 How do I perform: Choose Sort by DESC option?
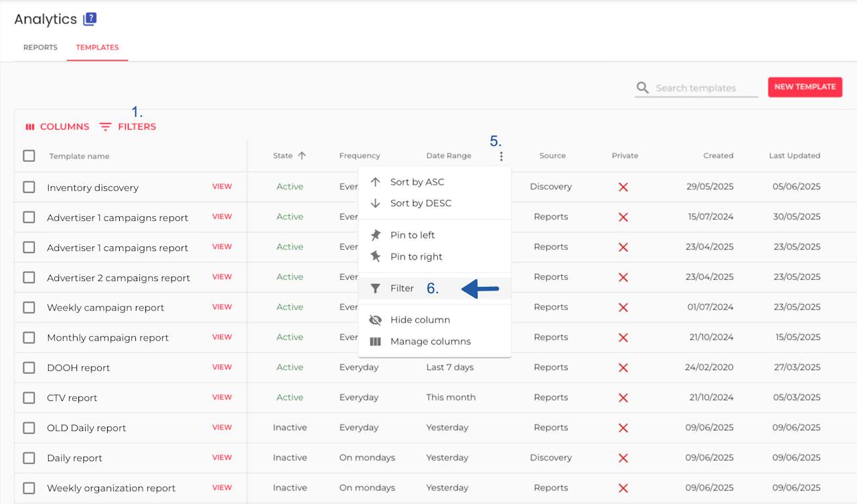(420, 203)
